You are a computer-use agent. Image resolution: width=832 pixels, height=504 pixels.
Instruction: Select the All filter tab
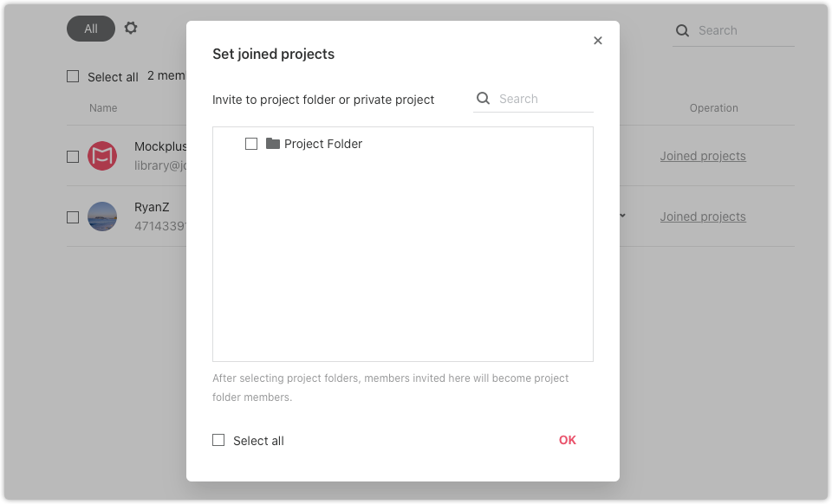[91, 29]
